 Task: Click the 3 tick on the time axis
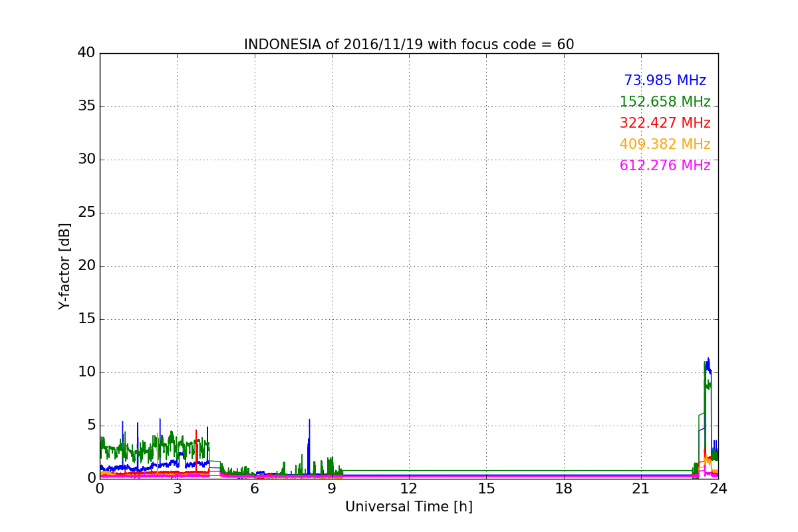pos(177,489)
